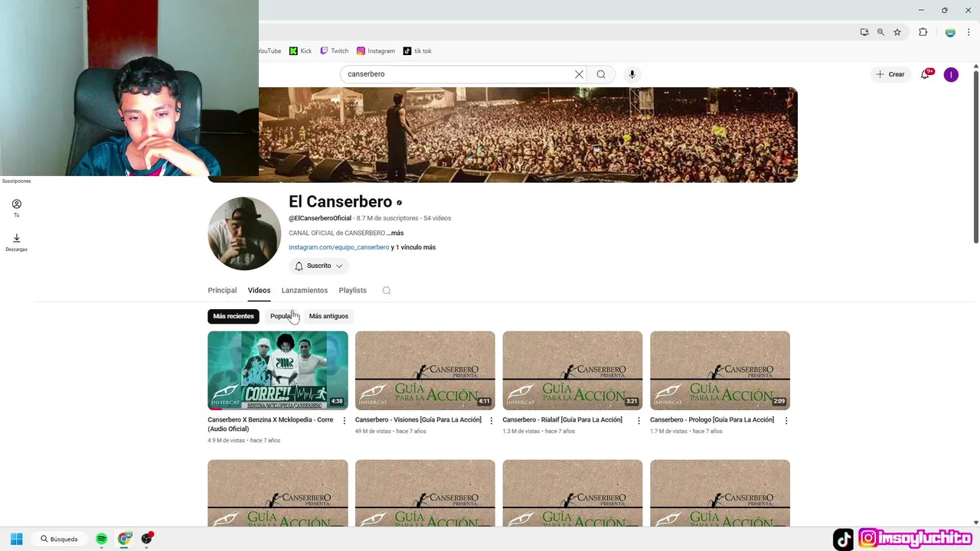Start voice search with the microphone icon
Viewport: 980px width, 551px height.
[632, 74]
